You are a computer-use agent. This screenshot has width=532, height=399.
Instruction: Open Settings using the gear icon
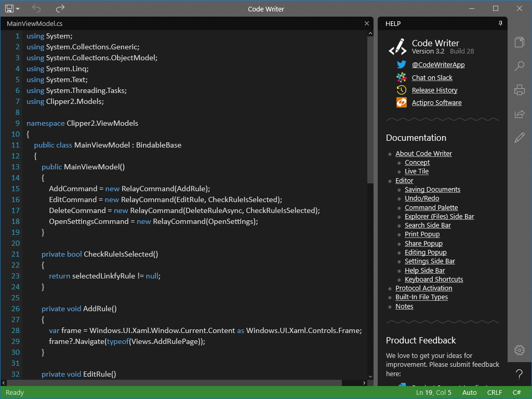(519, 350)
